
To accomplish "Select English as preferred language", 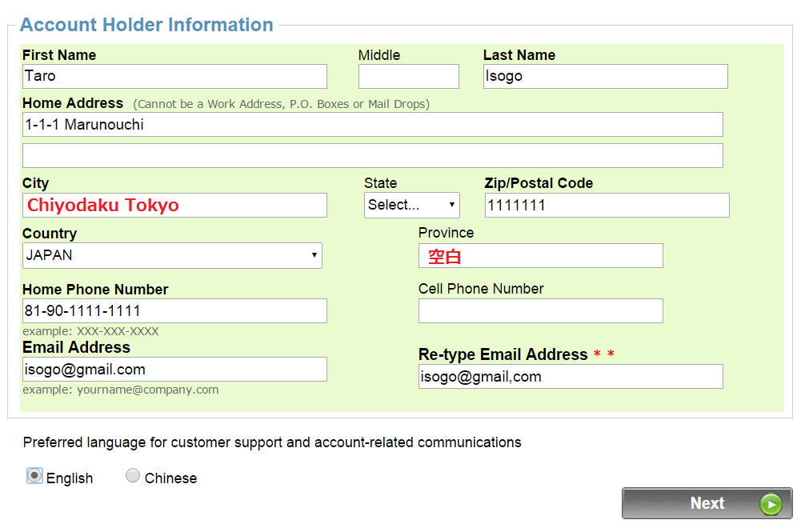I will point(34,476).
